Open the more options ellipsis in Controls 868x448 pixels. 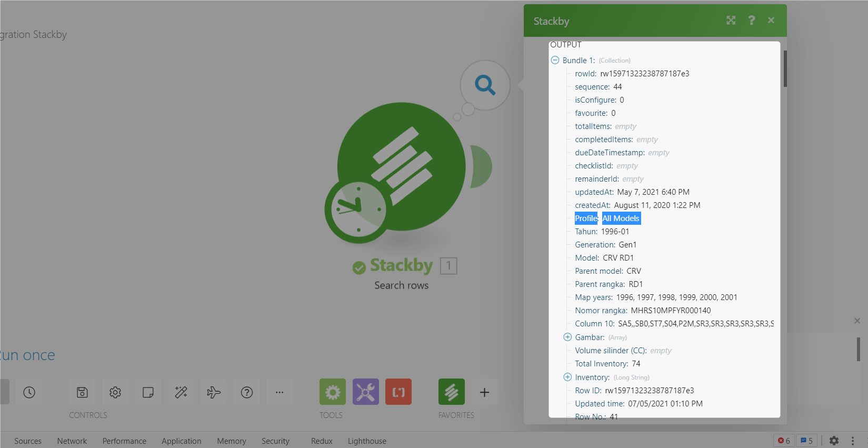pyautogui.click(x=280, y=392)
